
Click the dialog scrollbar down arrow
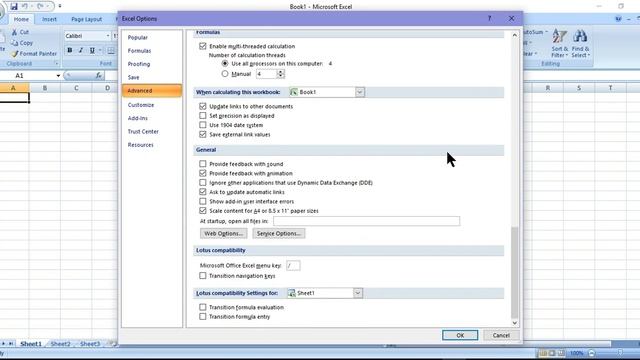click(515, 322)
